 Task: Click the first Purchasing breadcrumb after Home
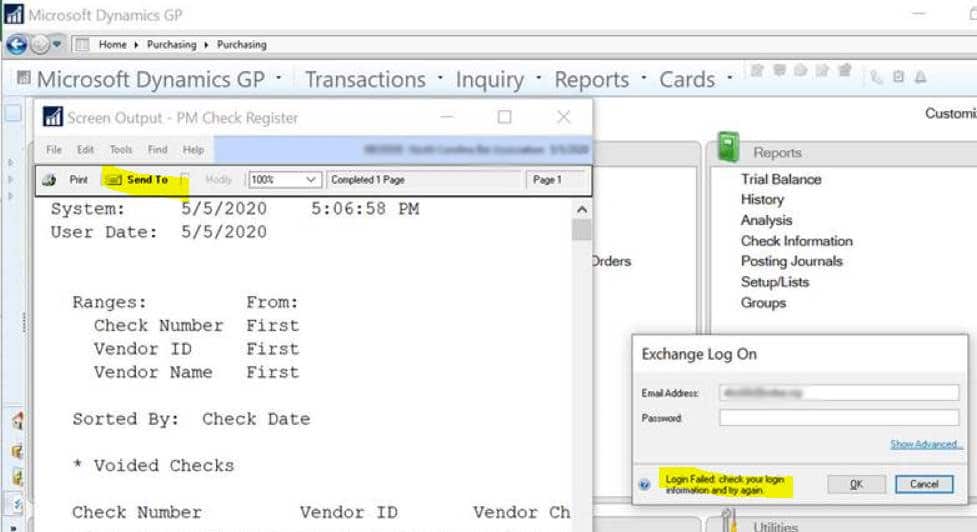(171, 44)
